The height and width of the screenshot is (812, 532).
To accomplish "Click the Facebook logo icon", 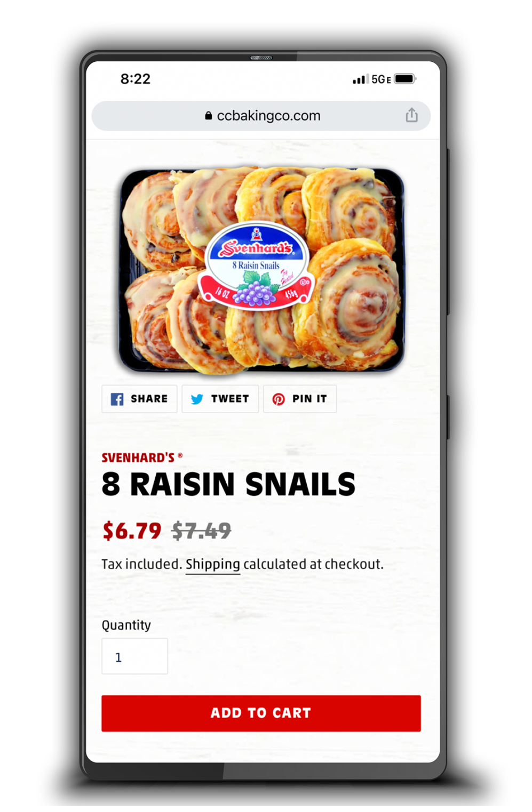I will coord(117,399).
